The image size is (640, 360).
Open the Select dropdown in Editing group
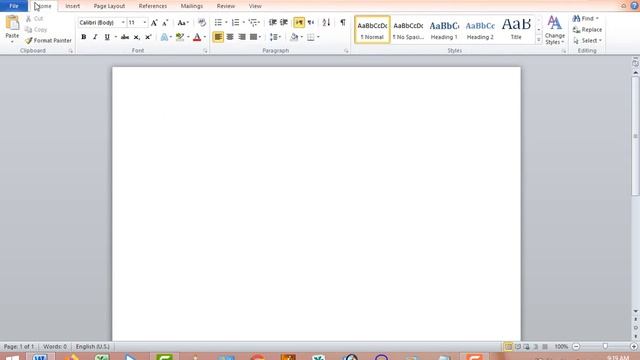pyautogui.click(x=587, y=41)
